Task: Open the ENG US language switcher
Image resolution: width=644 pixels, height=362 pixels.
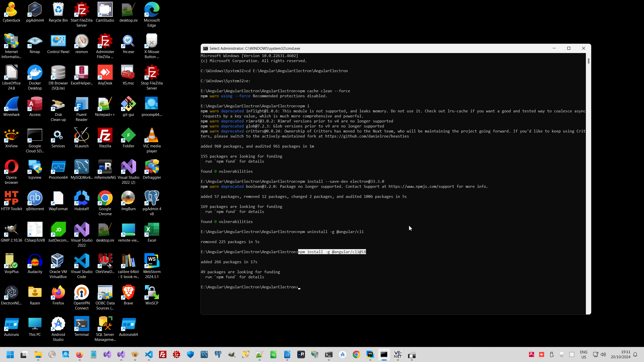Action: point(584,355)
